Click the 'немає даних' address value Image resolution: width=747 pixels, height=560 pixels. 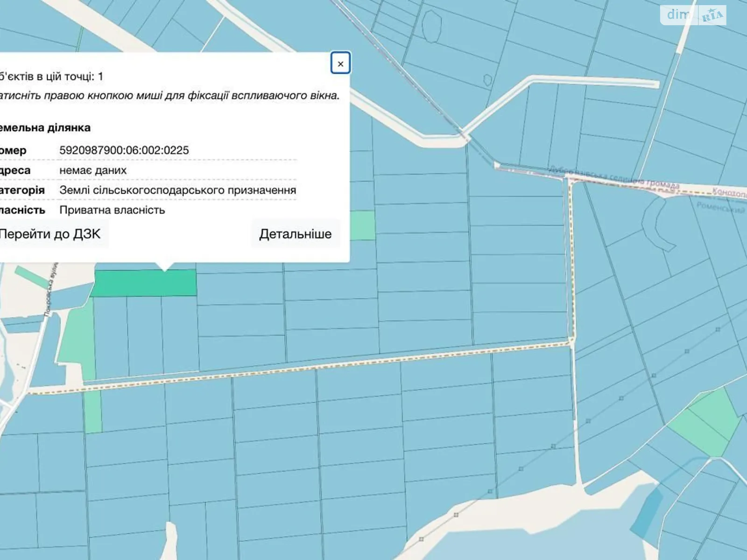(93, 170)
